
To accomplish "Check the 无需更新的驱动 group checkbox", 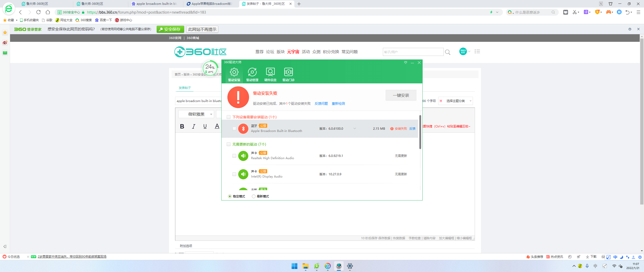I will pyautogui.click(x=228, y=144).
